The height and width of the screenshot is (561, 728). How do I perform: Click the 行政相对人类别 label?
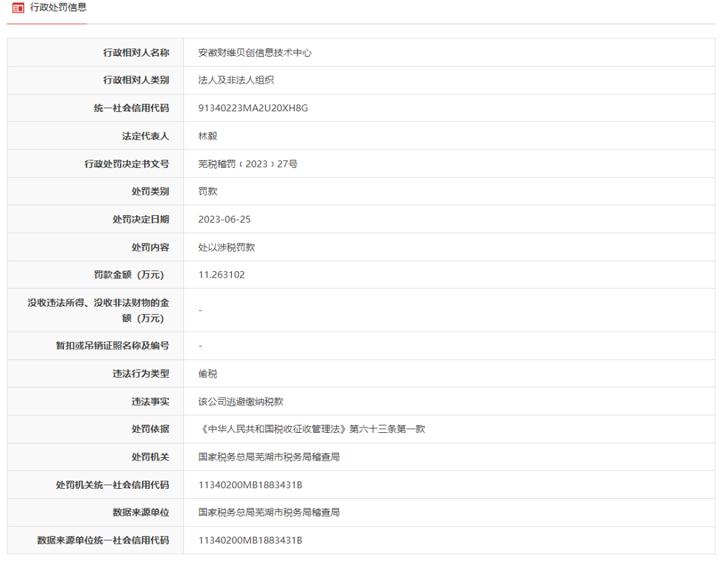(136, 80)
